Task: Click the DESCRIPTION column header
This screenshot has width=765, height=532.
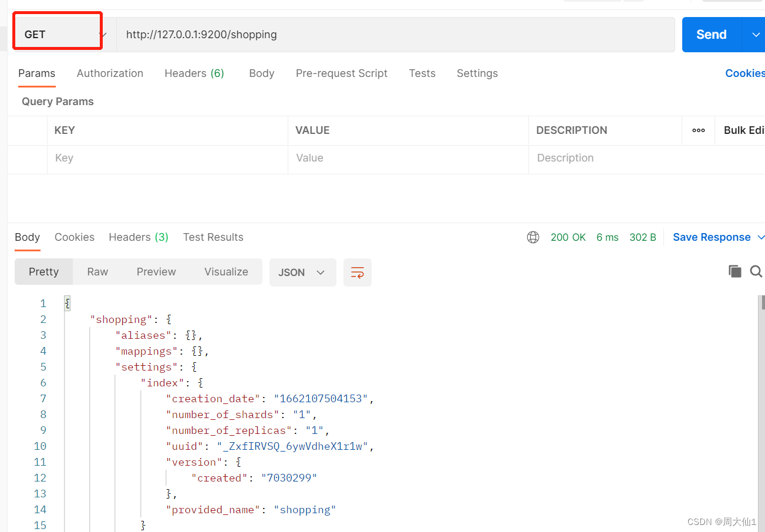Action: coord(572,130)
